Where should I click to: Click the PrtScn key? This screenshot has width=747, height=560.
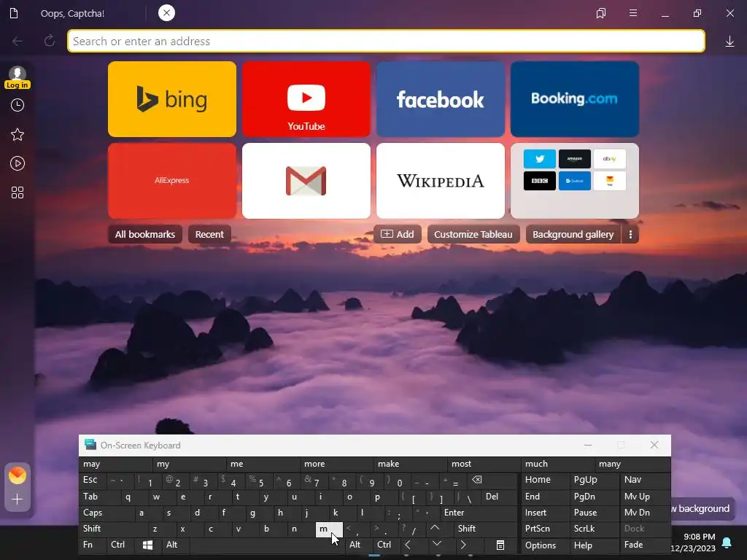coord(544,529)
